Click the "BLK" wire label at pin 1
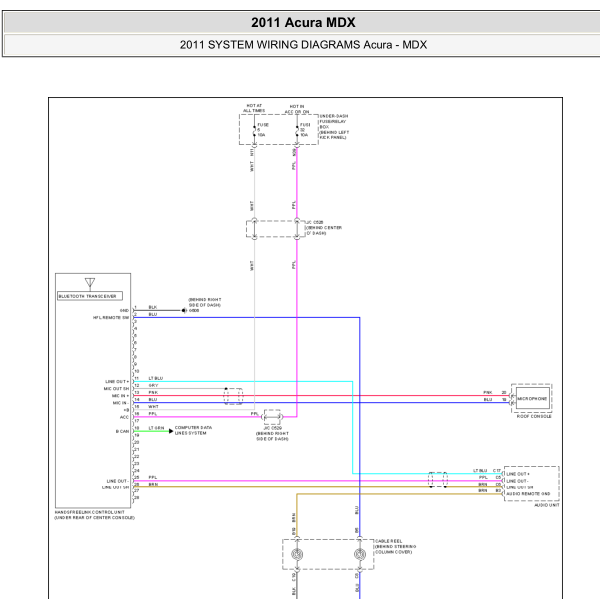Screen dimensions: 600x599 coord(153,307)
